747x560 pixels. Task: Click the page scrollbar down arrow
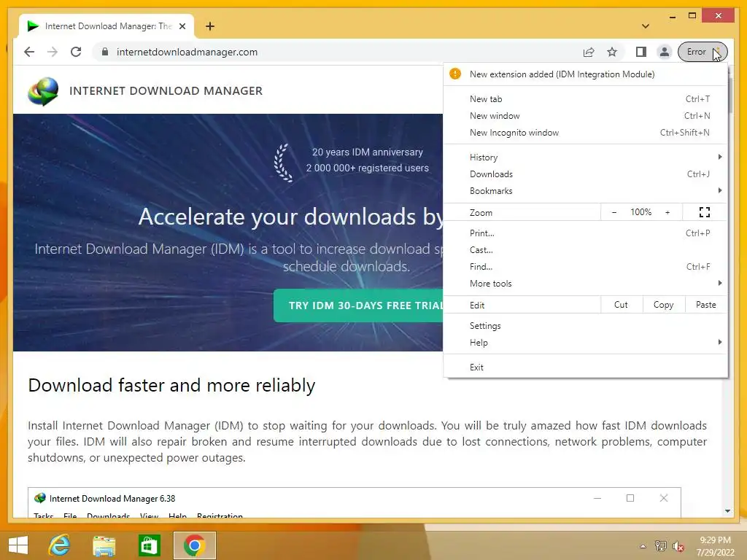coord(727,511)
